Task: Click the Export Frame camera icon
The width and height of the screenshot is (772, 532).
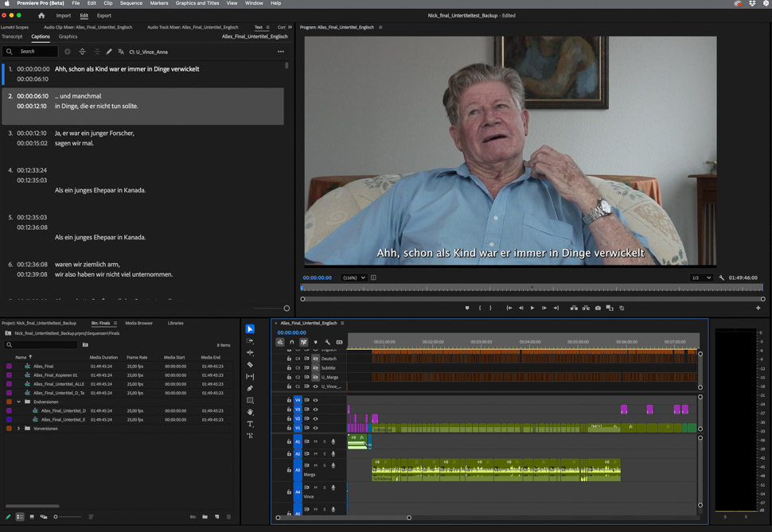Action: [x=598, y=308]
